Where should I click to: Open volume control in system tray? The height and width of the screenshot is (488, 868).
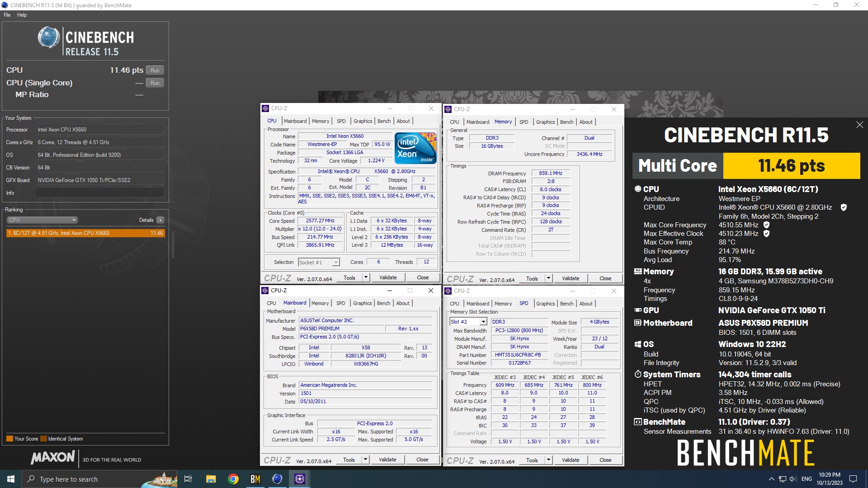coord(793,479)
